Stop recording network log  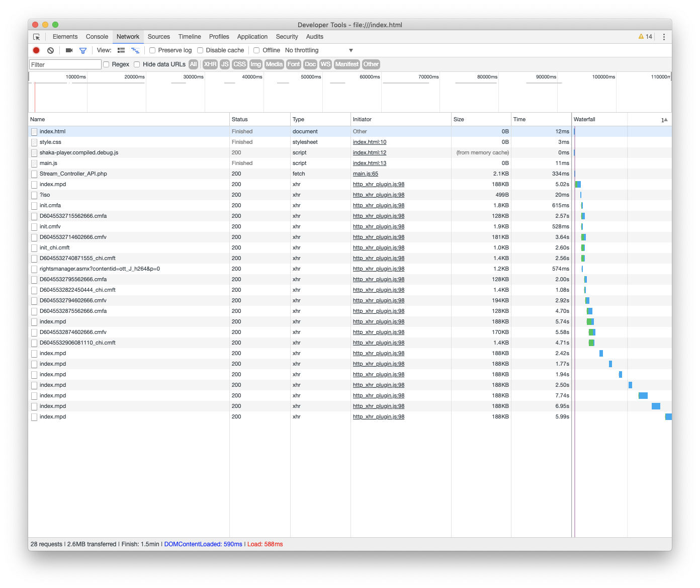36,50
